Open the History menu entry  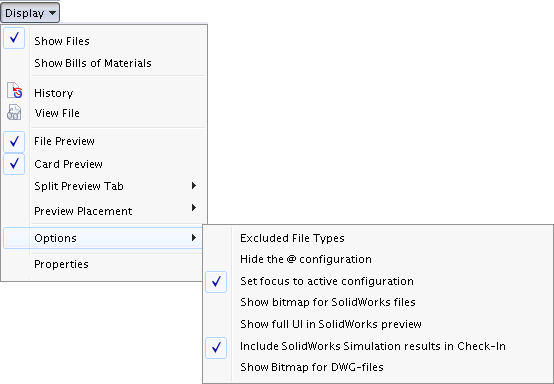(x=54, y=93)
